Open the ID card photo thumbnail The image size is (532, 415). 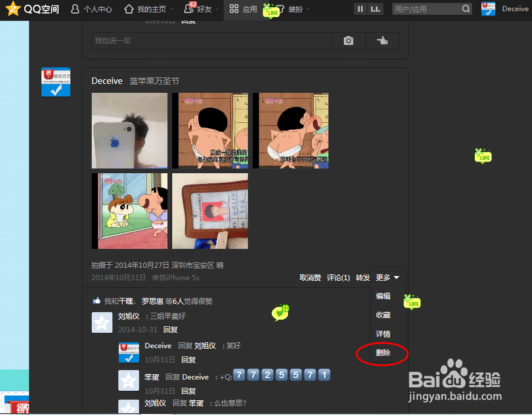pos(210,211)
